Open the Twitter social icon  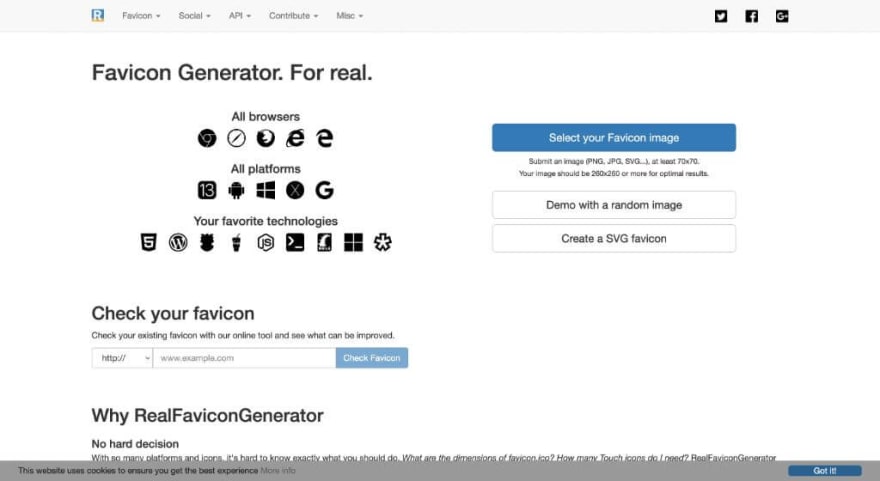point(721,16)
